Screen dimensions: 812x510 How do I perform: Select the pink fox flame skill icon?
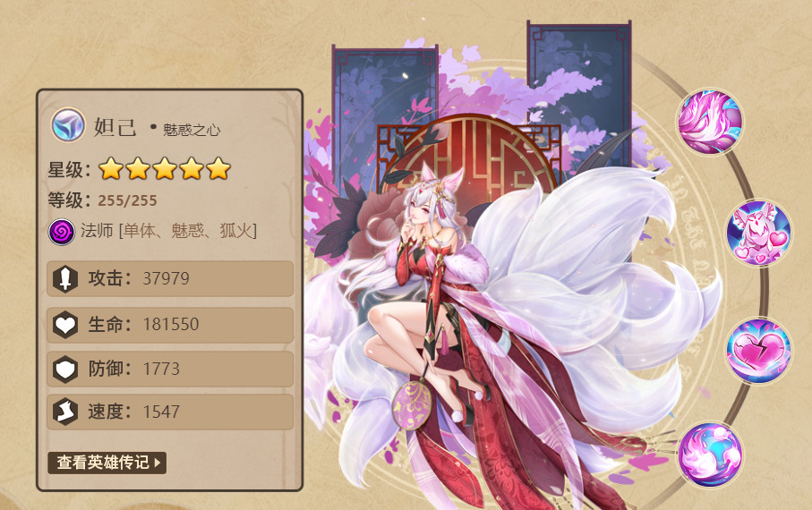[x=709, y=122]
